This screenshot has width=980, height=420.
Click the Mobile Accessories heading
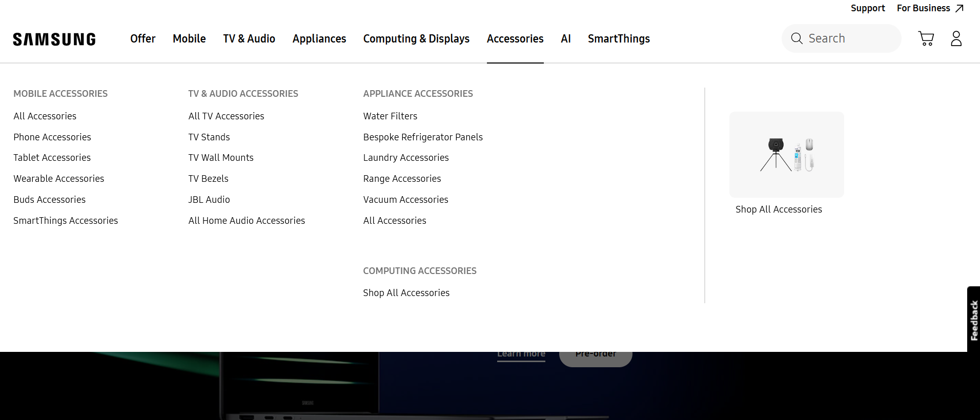60,94
